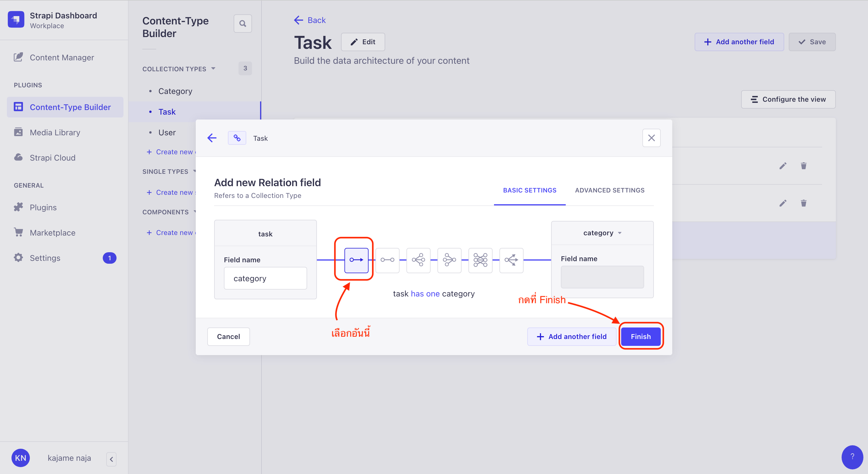Click the first field's delete trash icon

coord(804,166)
